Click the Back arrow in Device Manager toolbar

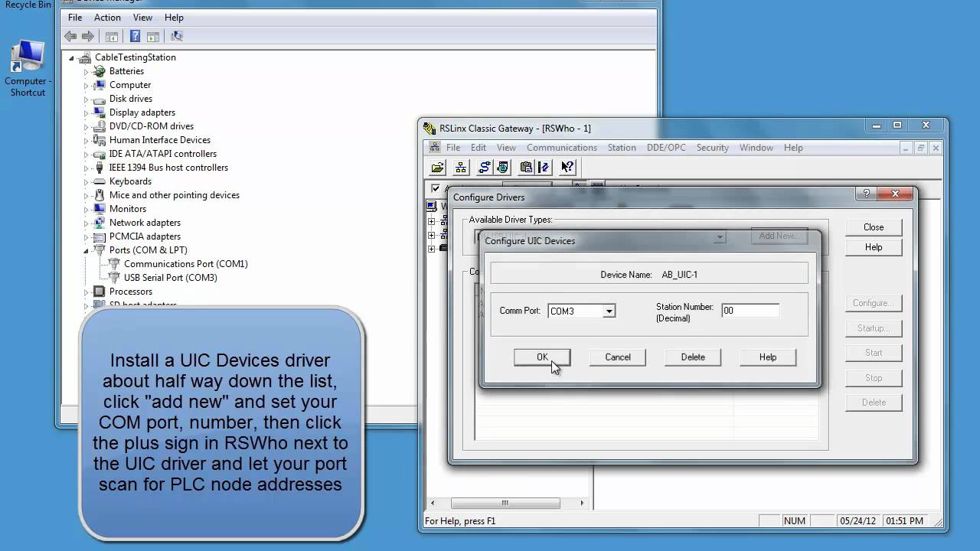click(70, 36)
